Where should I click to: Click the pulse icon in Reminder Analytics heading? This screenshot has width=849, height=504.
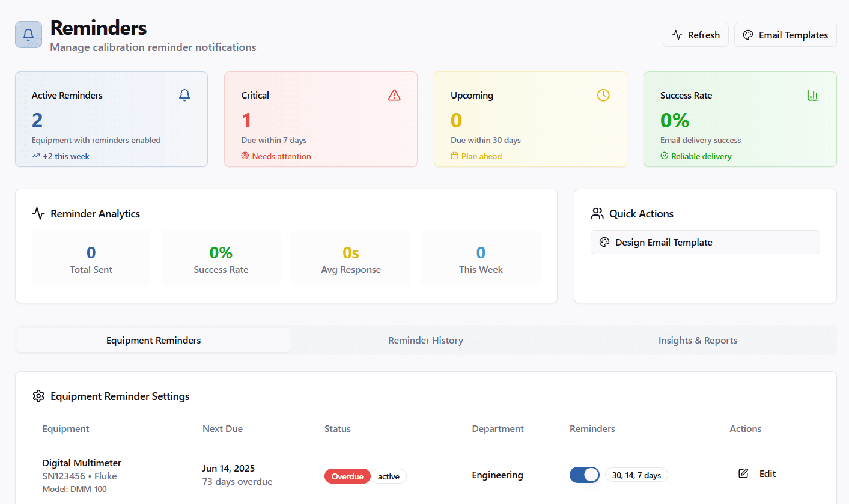[38, 214]
